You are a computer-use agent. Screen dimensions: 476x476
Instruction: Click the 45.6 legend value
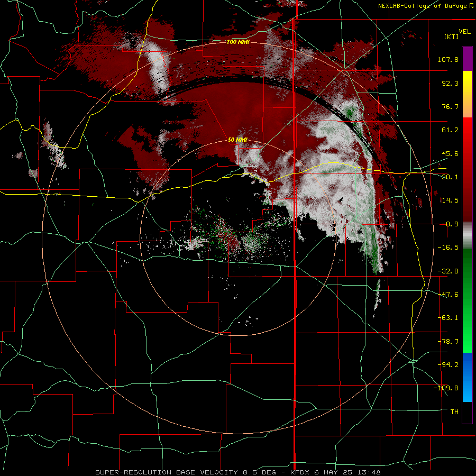click(450, 153)
